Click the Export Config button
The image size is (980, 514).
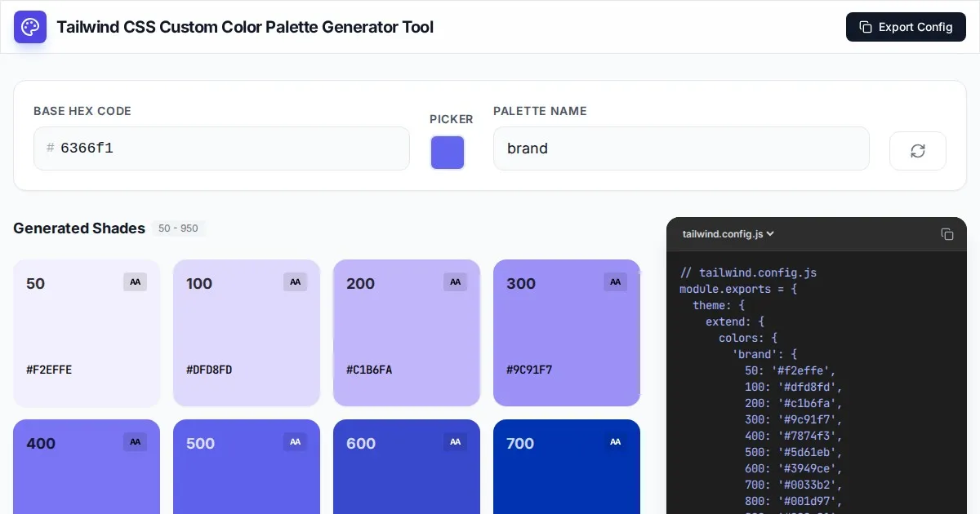(906, 27)
